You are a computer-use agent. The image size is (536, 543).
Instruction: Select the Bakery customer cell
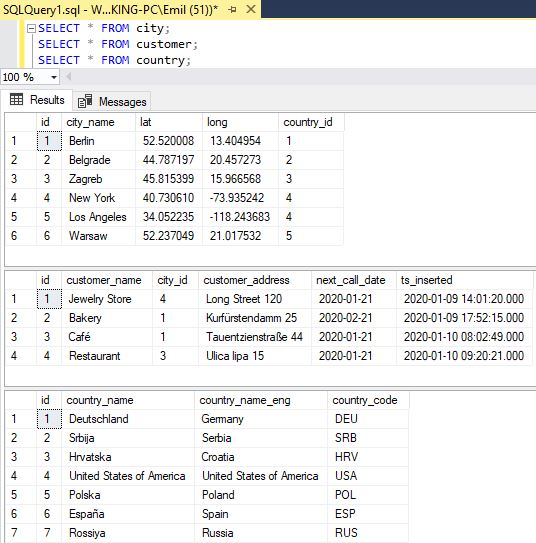(x=107, y=318)
